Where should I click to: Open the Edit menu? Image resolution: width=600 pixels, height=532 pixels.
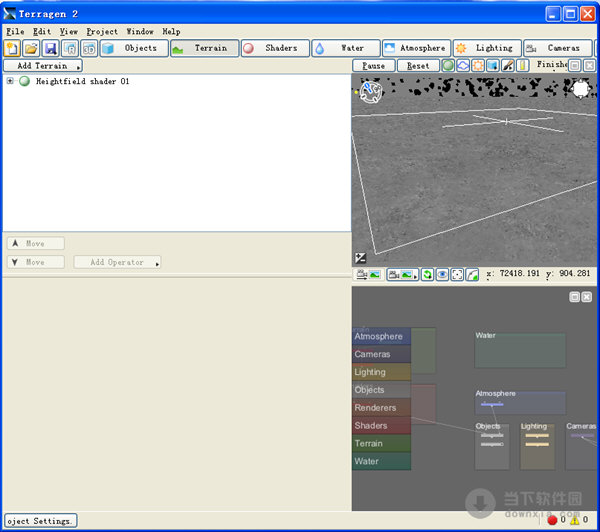42,31
